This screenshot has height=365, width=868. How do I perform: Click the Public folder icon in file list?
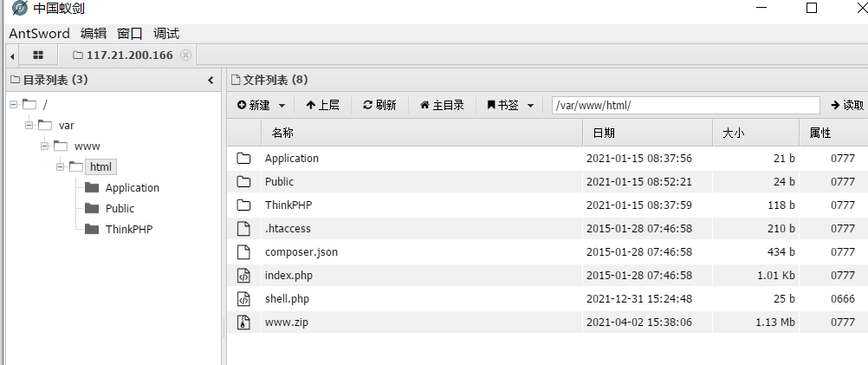tap(243, 182)
